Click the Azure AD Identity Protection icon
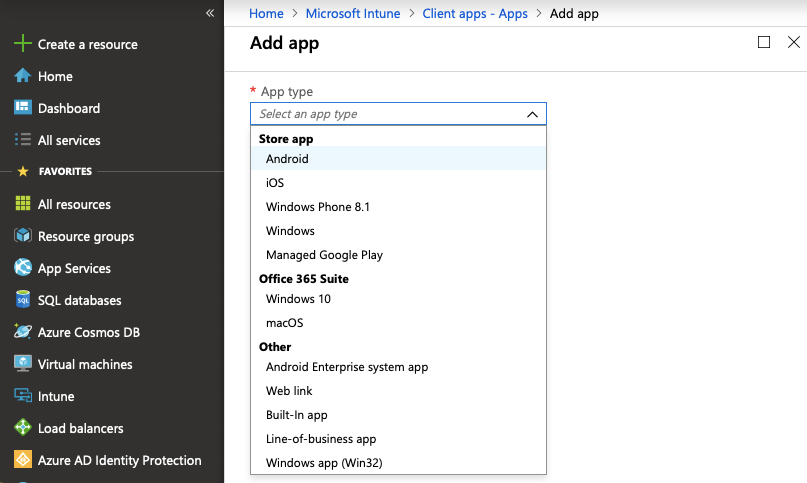The width and height of the screenshot is (807, 483). point(23,459)
